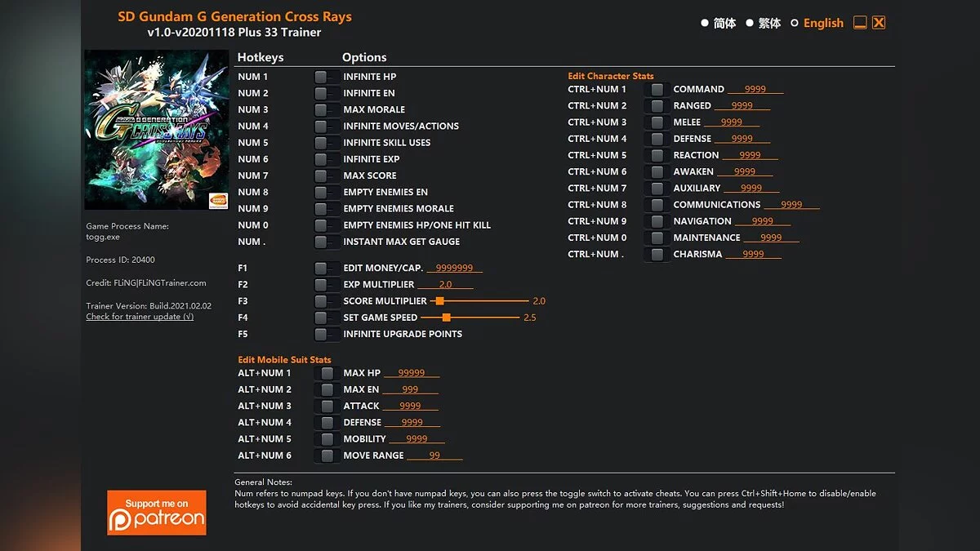Enable the Edit Money/Cap. toggle

327,269
